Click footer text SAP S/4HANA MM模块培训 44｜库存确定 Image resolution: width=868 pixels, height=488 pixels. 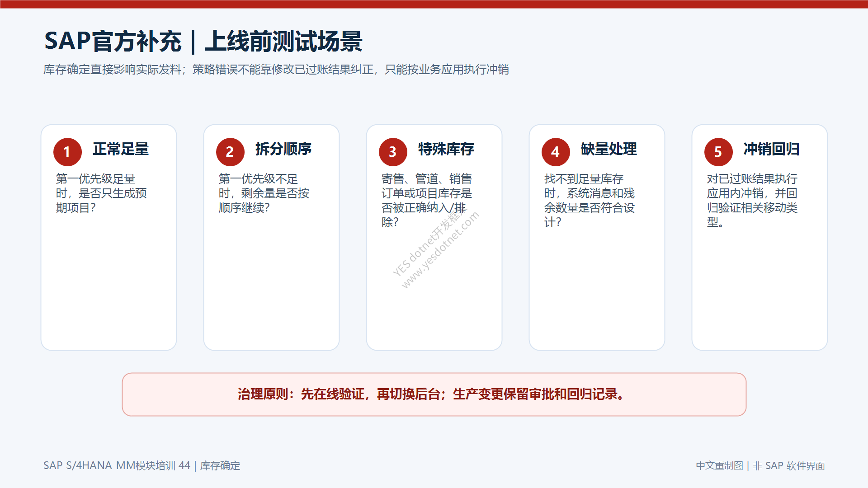(142, 466)
